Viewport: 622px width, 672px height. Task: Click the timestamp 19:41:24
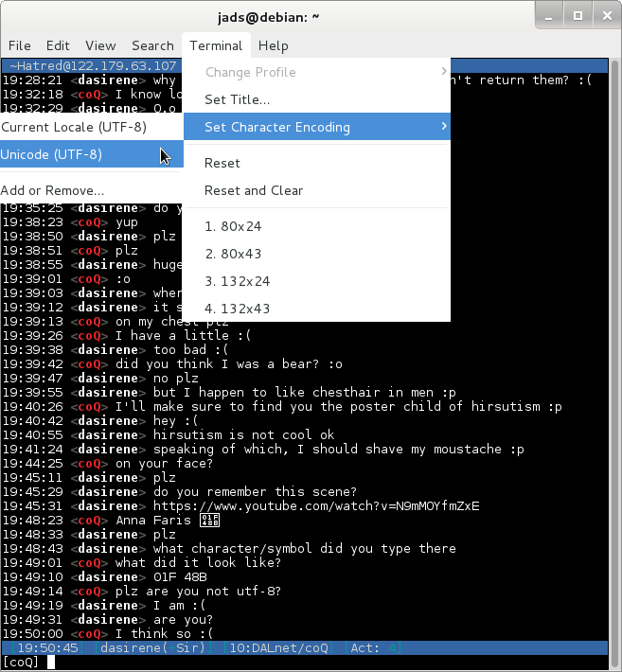click(32, 450)
